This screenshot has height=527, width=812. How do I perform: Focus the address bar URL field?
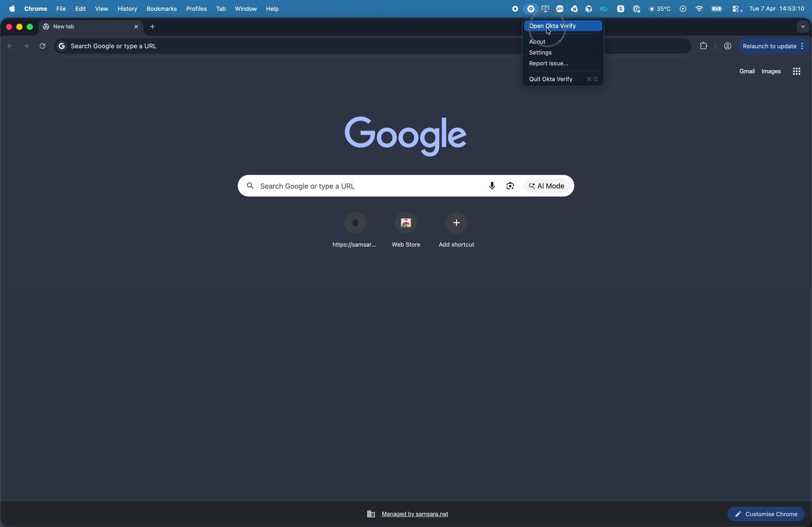click(x=372, y=46)
